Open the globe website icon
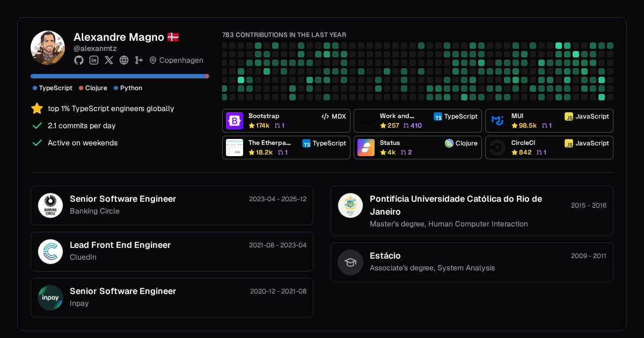 (x=124, y=60)
